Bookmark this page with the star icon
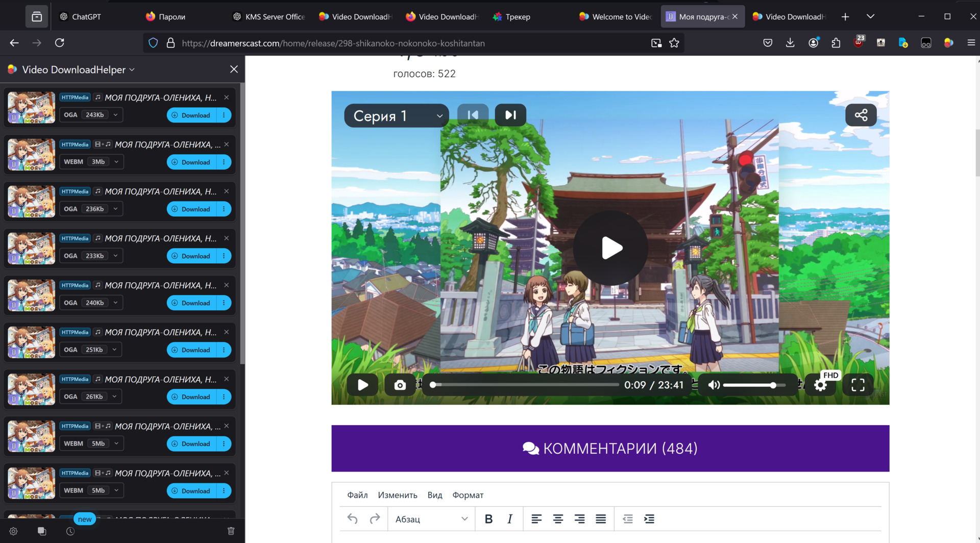 pos(674,43)
